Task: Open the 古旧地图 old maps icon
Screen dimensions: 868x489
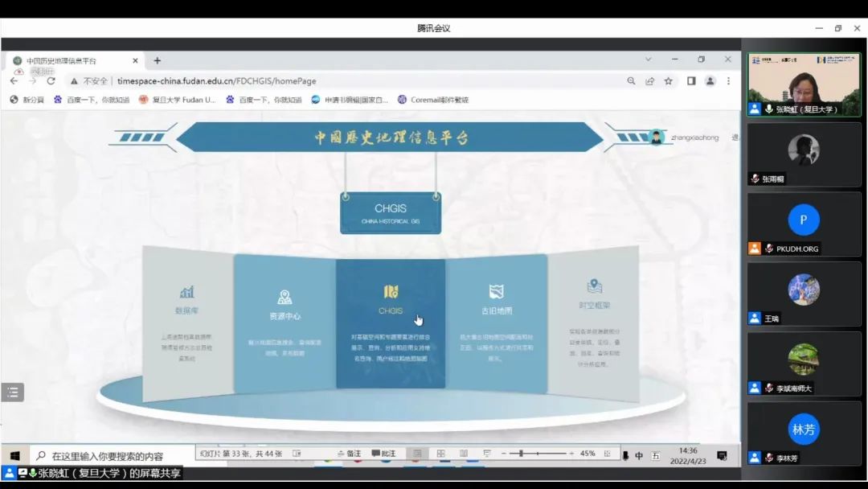Action: [x=497, y=292]
